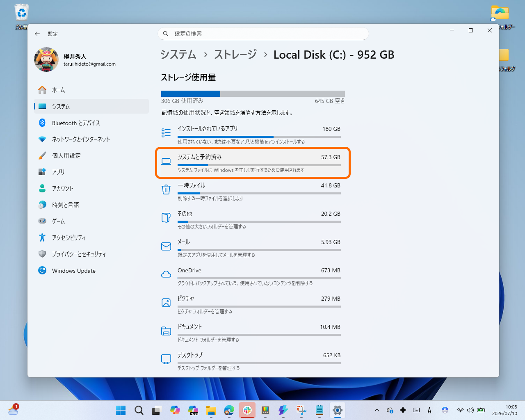Screen dimensions: 525x420
Task: Open ピクチャ 279 MB entry
Action: (253, 304)
